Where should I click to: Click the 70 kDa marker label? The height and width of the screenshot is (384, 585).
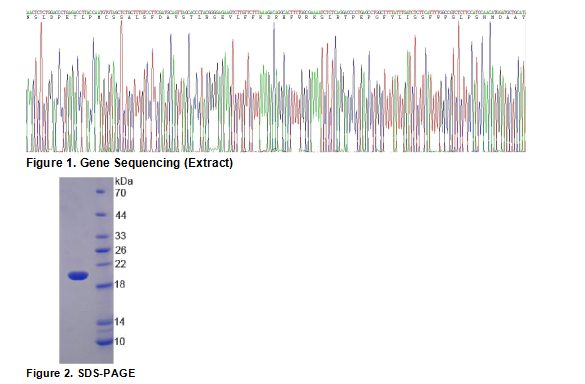click(121, 193)
